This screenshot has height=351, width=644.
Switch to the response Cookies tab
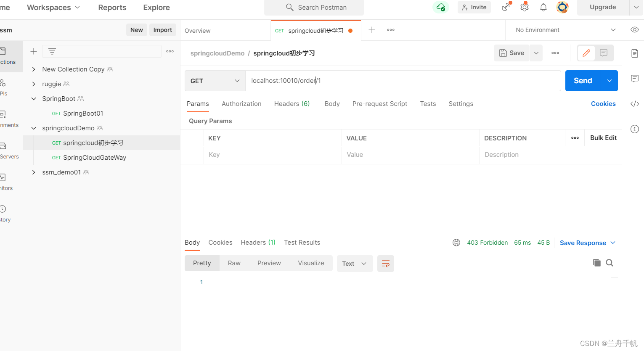tap(220, 243)
